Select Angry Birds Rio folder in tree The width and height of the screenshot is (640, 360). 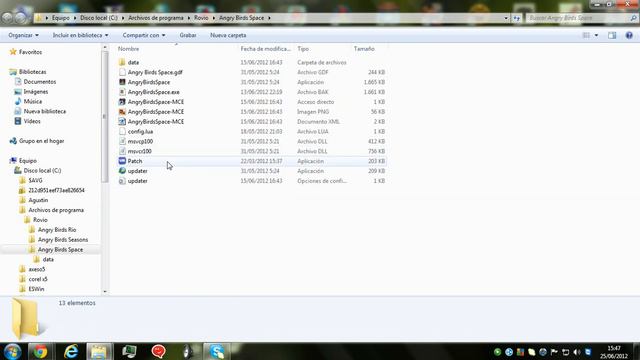57,230
